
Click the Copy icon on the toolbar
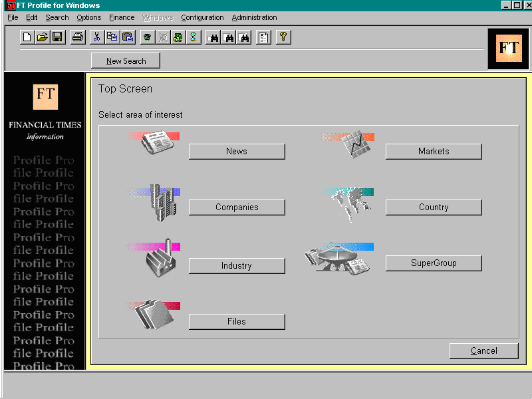point(113,37)
